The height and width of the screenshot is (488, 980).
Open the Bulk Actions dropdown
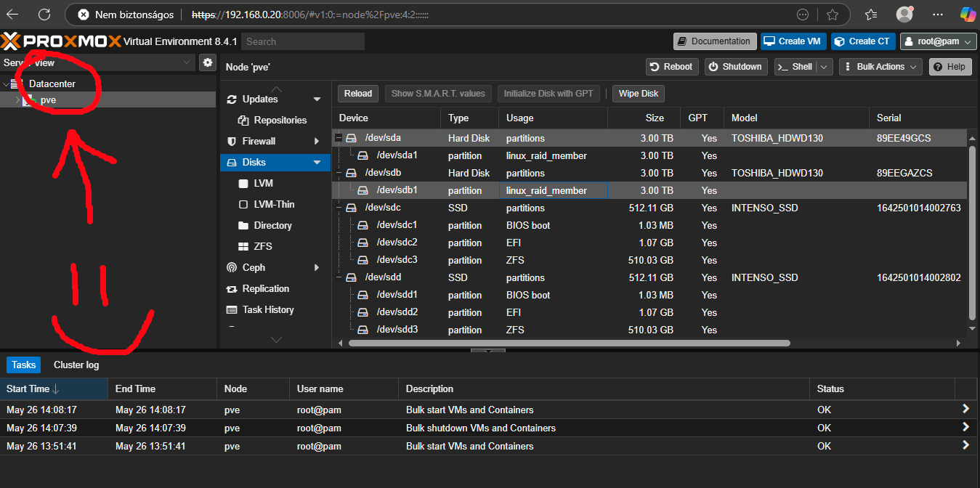pyautogui.click(x=880, y=67)
